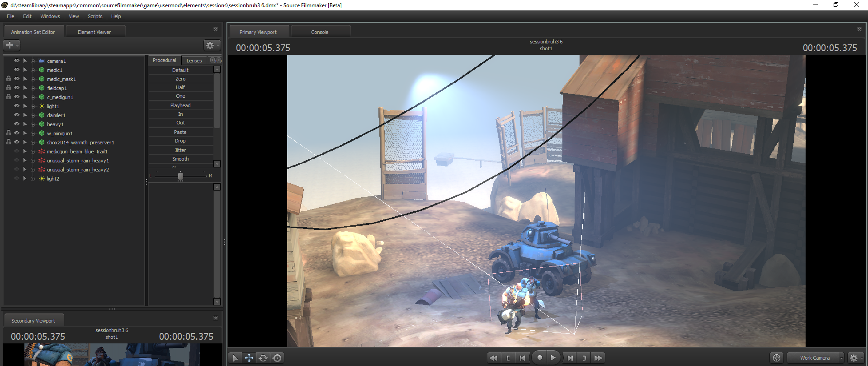Click the green cube icon of medic1
Screen dimensions: 868x366
(x=42, y=70)
